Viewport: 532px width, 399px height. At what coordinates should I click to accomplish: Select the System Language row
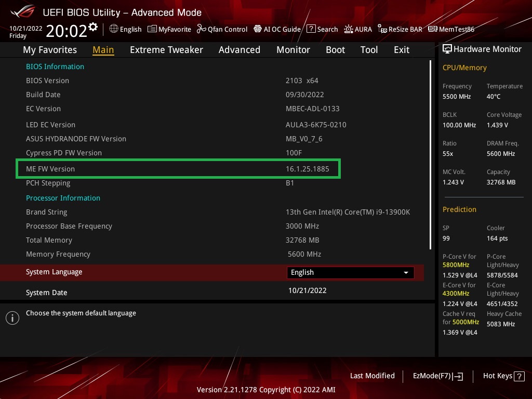coord(212,273)
